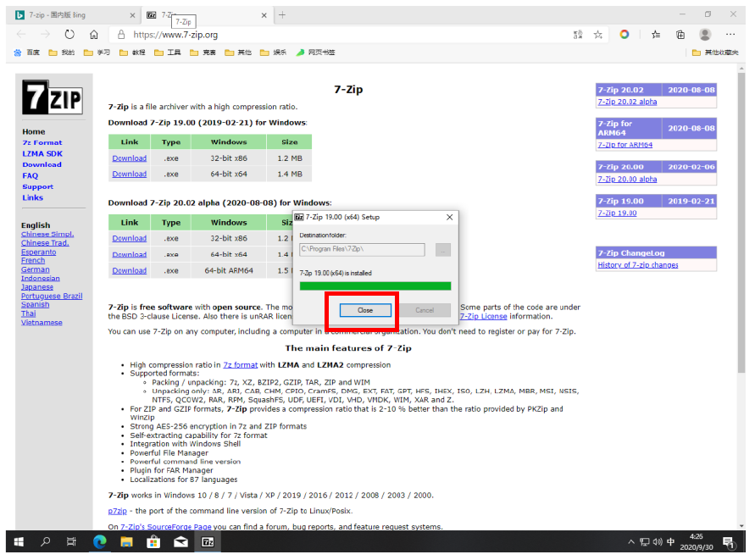This screenshot has height=560, width=755.
Task: Click the 7-Zip installer taskbar icon
Action: (207, 542)
